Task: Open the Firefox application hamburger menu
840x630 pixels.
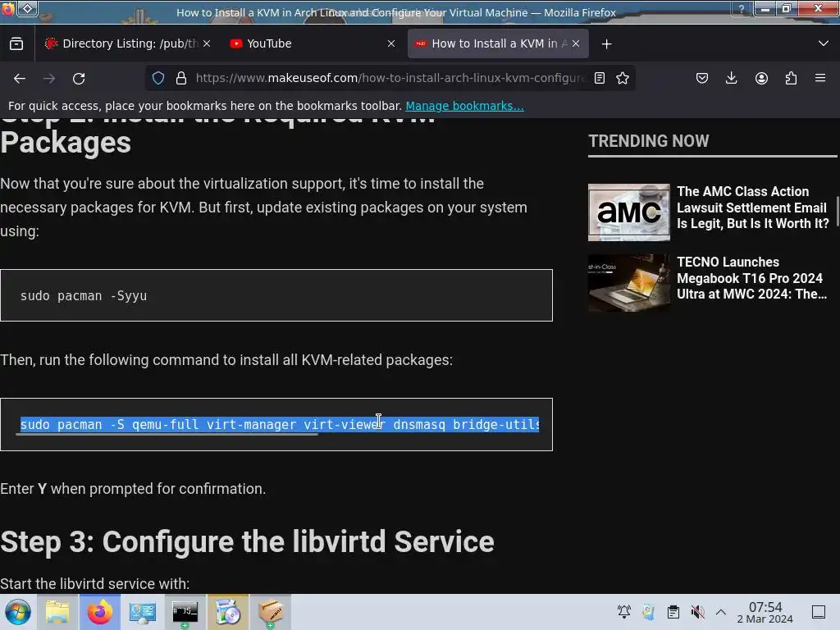Action: (x=820, y=78)
